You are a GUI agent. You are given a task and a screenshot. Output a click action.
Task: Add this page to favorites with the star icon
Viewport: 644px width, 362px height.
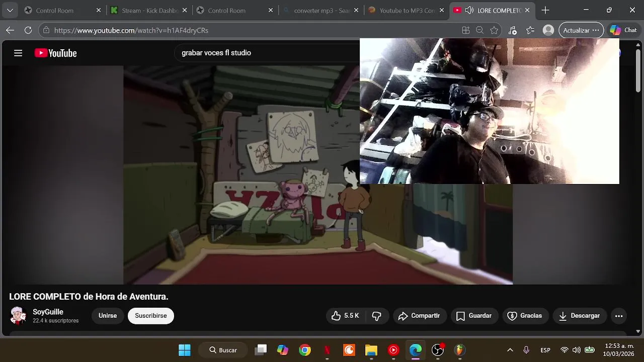494,30
